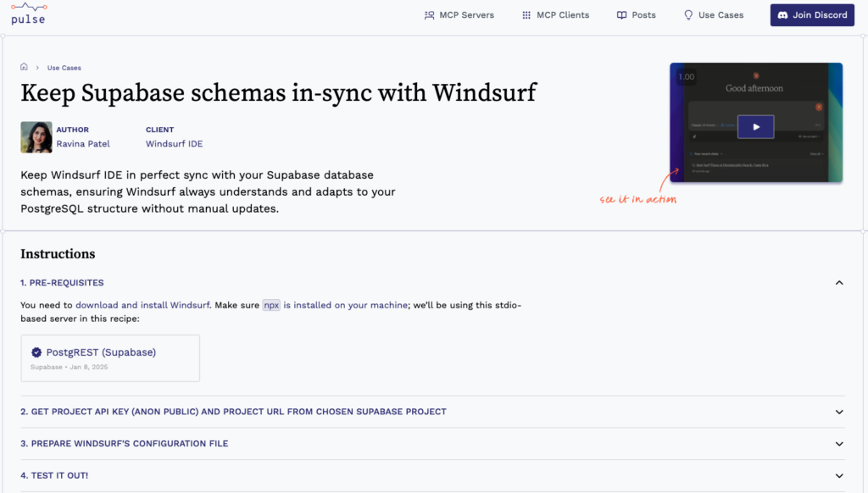The image size is (868, 493).
Task: Expand the Test It Out section chevron
Action: (839, 476)
